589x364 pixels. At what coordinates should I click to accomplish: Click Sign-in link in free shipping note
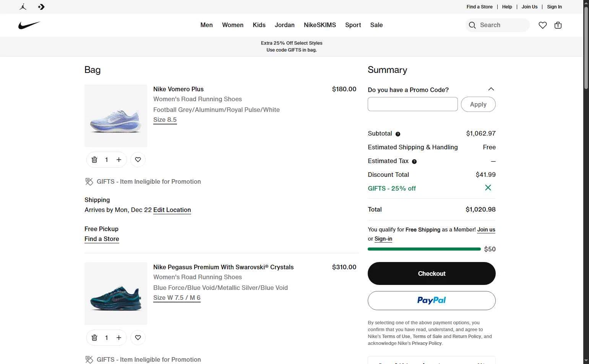383,239
